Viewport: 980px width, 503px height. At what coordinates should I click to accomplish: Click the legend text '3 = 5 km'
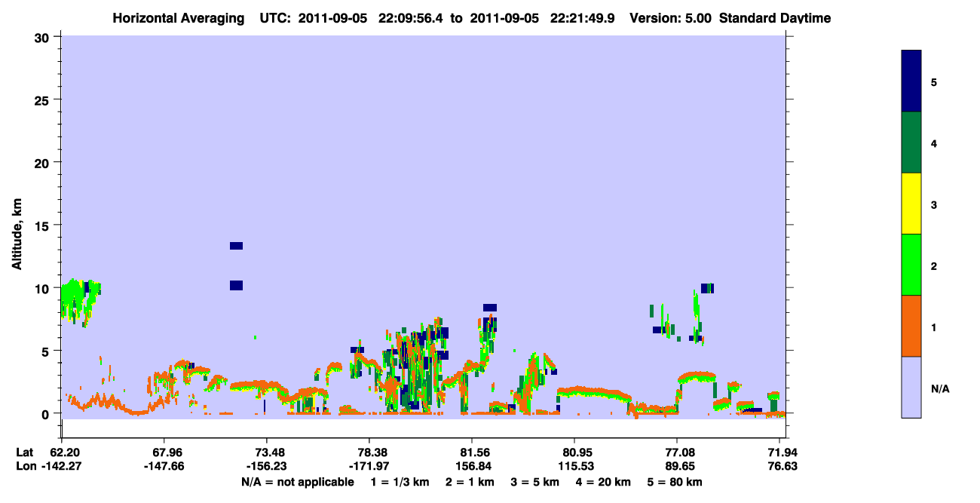(x=535, y=482)
